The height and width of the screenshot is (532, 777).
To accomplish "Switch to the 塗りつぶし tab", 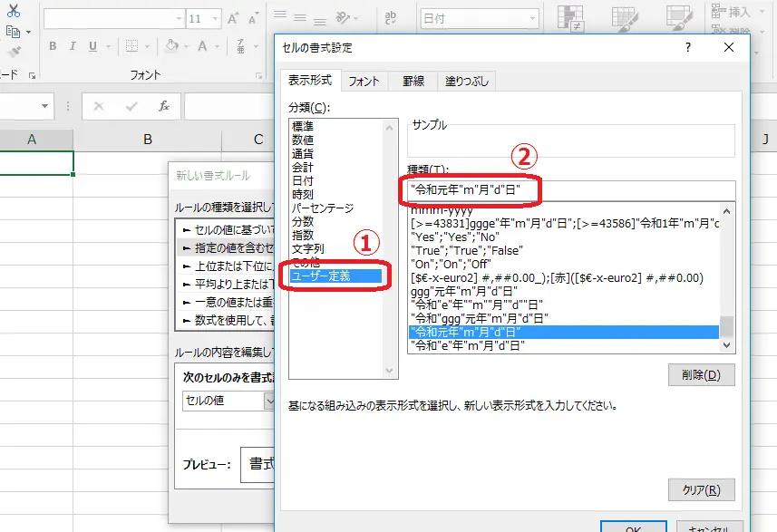I will click(467, 81).
